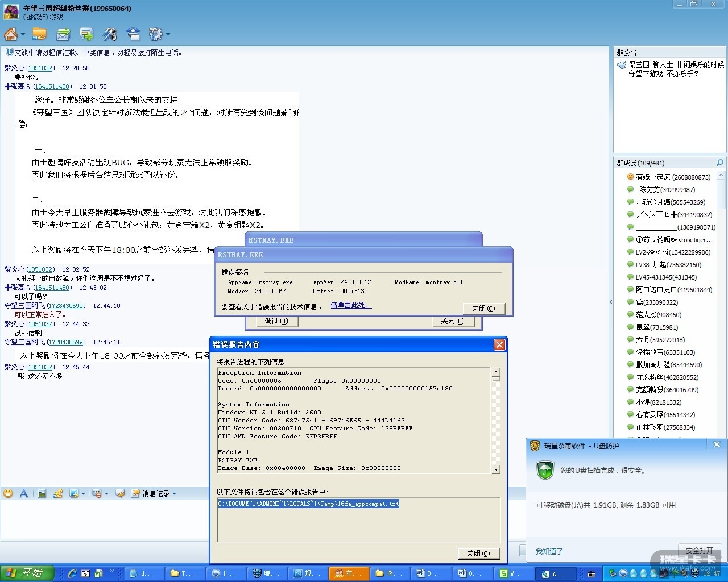Switch to the 李 folder taskbar button
The width and height of the screenshot is (728, 582).
click(391, 573)
